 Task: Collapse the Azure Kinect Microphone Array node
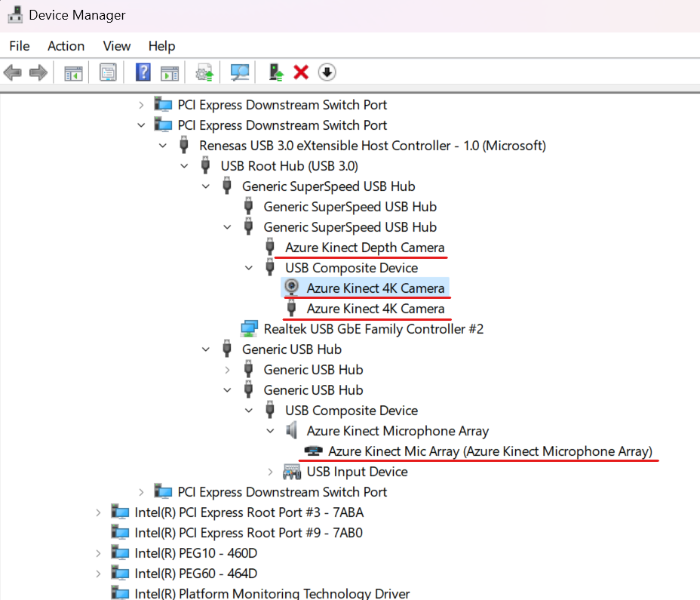coord(270,430)
